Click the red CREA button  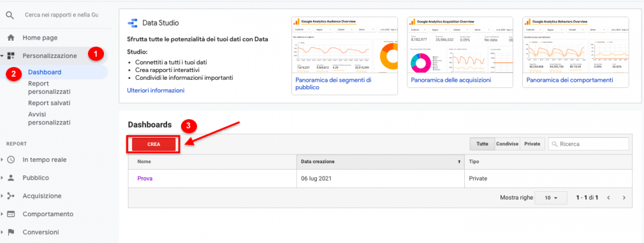point(154,144)
